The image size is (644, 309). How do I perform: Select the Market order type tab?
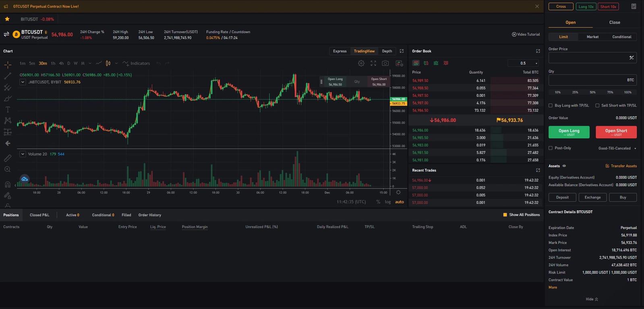(592, 37)
